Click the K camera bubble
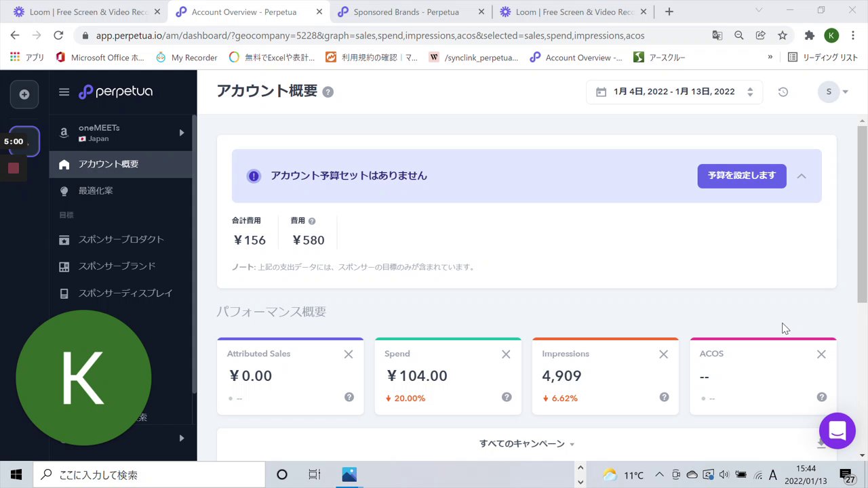This screenshot has height=488, width=868. 83,378
